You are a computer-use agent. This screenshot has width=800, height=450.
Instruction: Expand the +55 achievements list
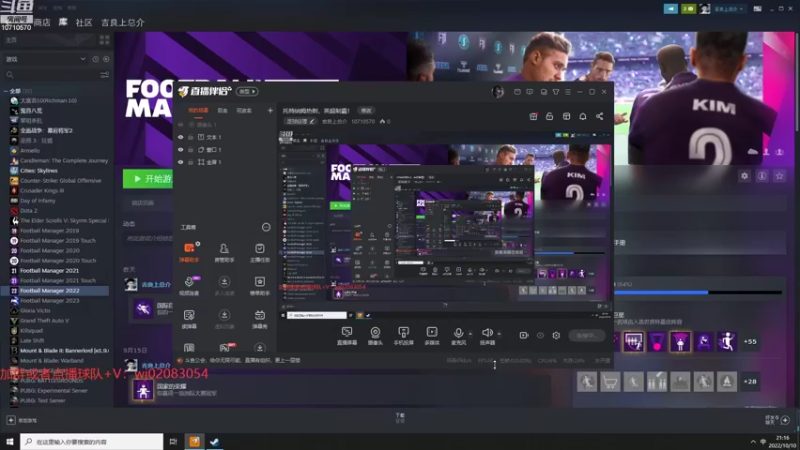[x=750, y=341]
